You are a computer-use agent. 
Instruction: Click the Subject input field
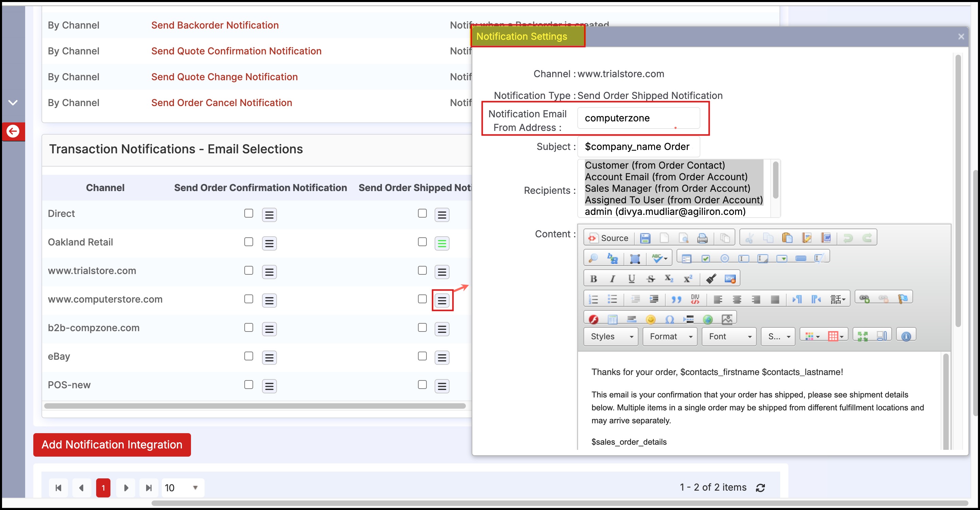(638, 147)
